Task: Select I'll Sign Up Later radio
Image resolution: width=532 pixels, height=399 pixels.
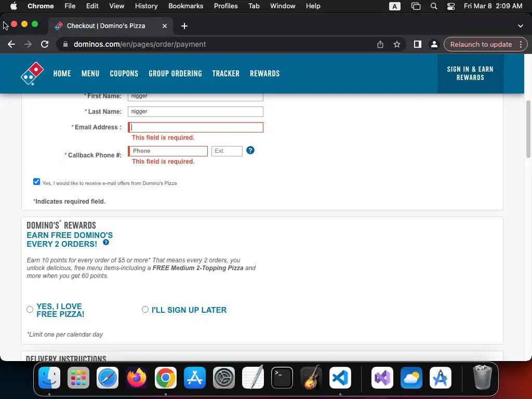Action: pos(145,310)
